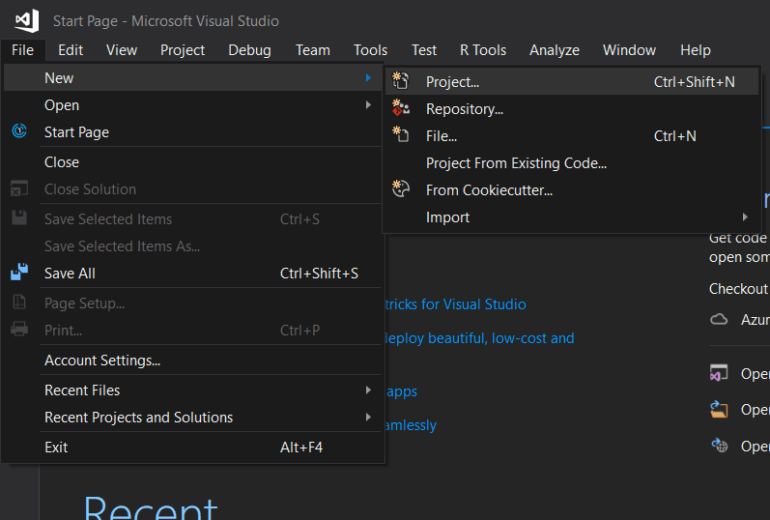Viewport: 770px width, 520px height.
Task: Expand the Import submenu arrow
Action: pyautogui.click(x=744, y=217)
